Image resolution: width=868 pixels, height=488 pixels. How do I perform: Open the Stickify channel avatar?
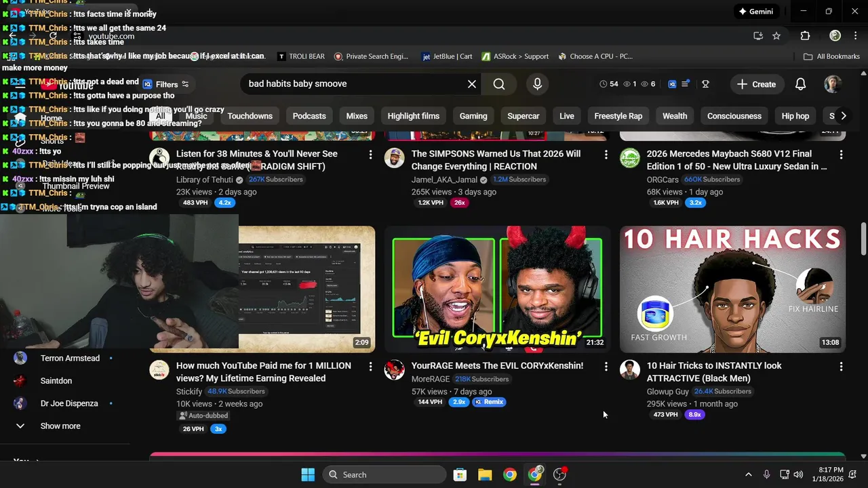[x=159, y=370]
